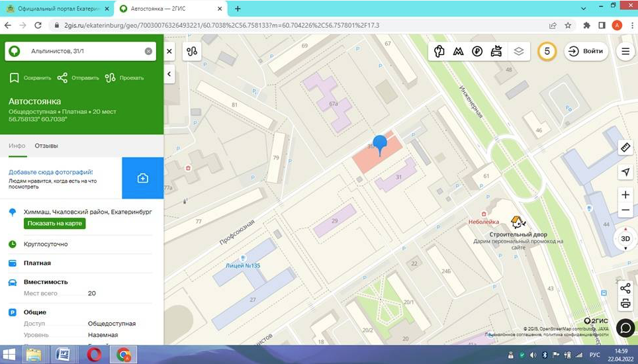Go back to the previous page

point(8,25)
